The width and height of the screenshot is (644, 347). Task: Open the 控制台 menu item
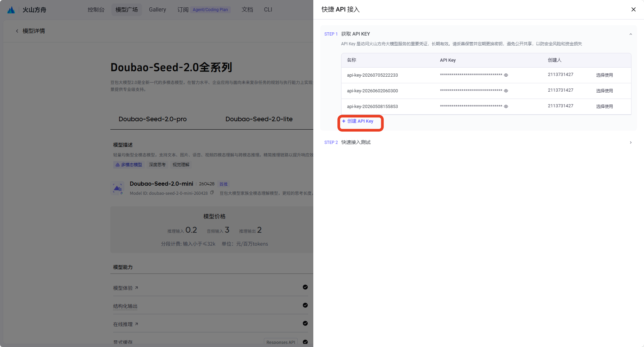[x=96, y=10]
